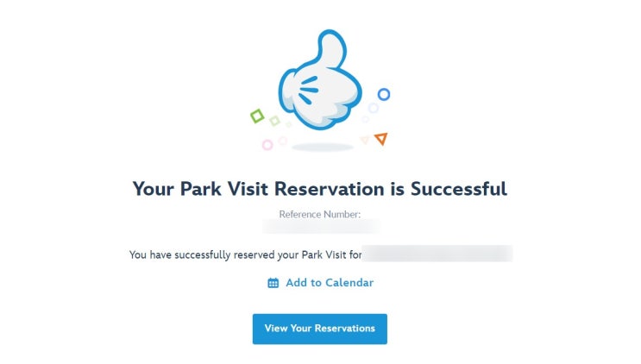The image size is (641, 364).
Task: Click the pale blue ring below the blue circle
Action: [374, 108]
